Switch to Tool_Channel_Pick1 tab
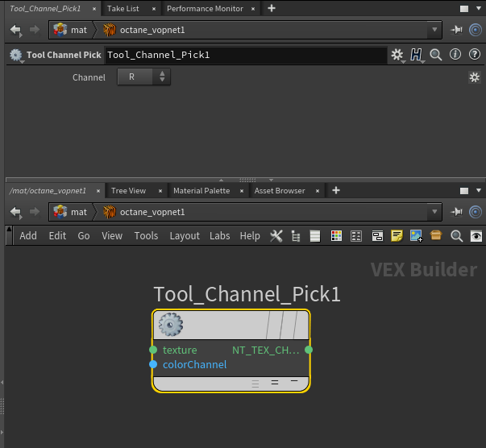This screenshot has width=486, height=448. (45, 9)
